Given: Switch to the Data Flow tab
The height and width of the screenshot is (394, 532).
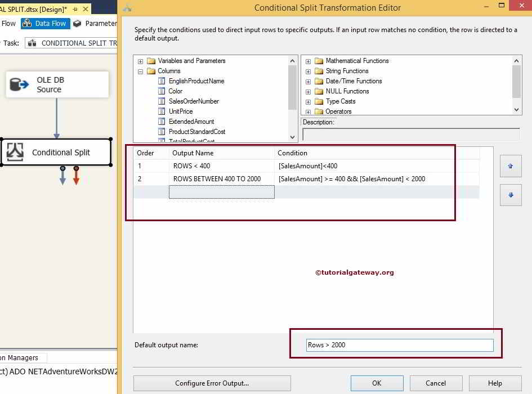Looking at the screenshot, I should pyautogui.click(x=45, y=24).
